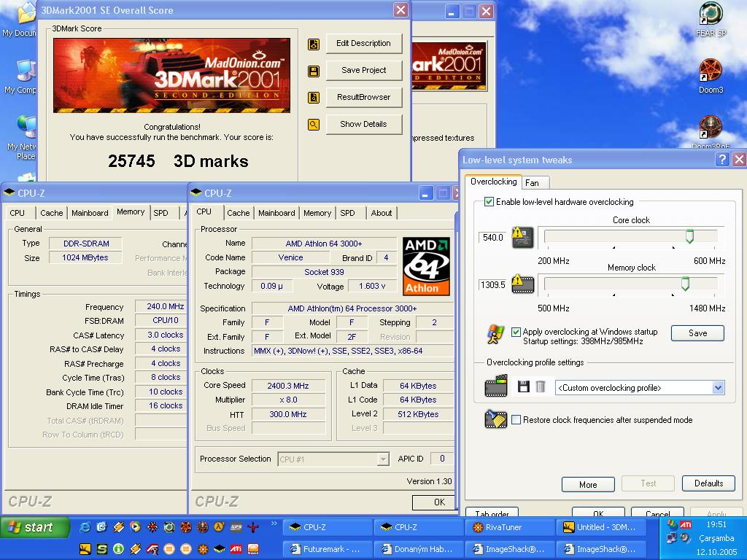Click Save in system tweaks dialog

pyautogui.click(x=697, y=333)
